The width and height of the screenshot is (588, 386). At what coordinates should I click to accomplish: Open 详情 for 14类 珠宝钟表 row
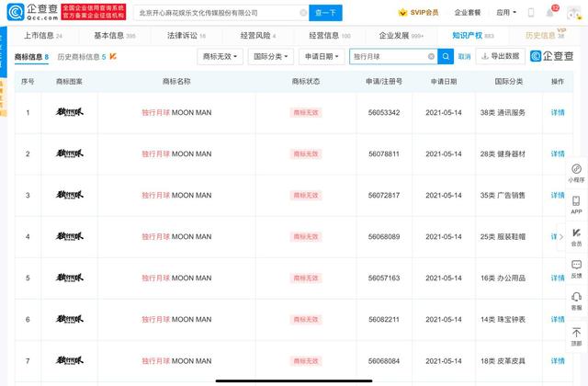tap(558, 319)
